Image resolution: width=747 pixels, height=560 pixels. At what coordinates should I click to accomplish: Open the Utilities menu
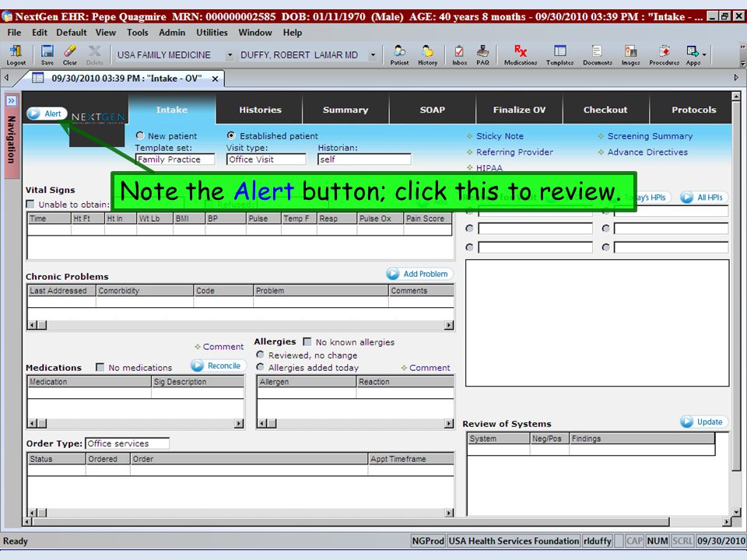pyautogui.click(x=212, y=33)
